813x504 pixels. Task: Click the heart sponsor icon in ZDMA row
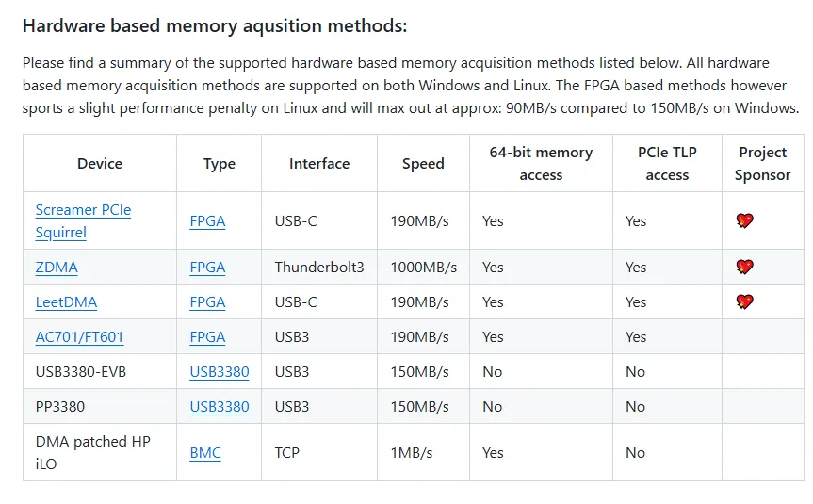[744, 267]
